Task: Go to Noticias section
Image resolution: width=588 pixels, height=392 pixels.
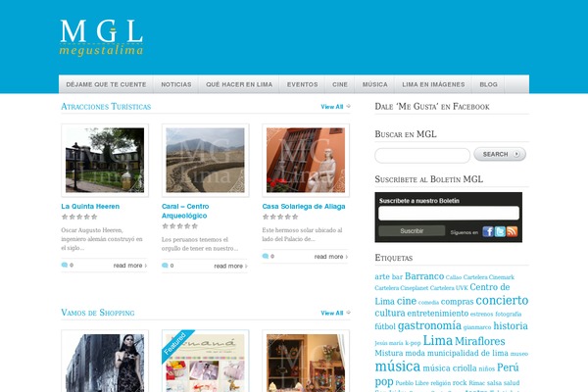Action: [x=176, y=84]
